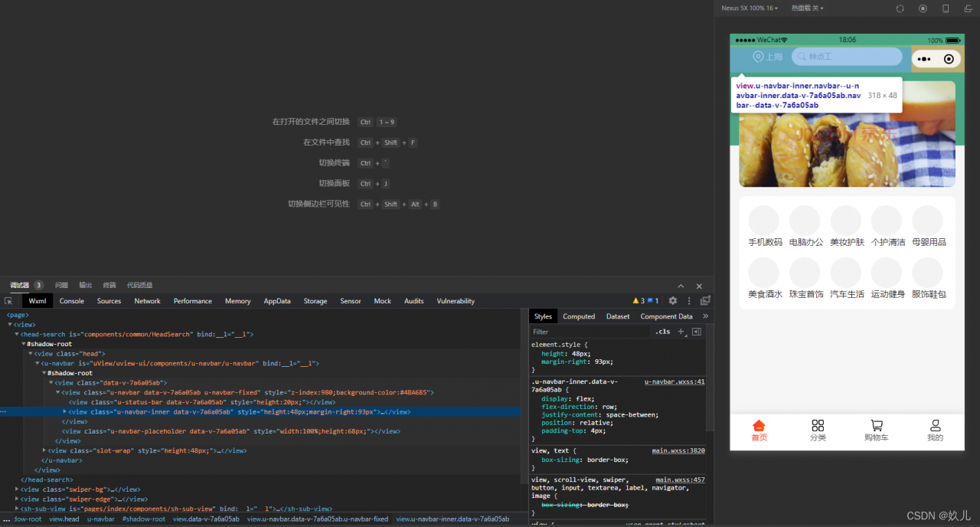The height and width of the screenshot is (527, 980).
Task: Expand the swiper-bg view node
Action: pos(18,489)
